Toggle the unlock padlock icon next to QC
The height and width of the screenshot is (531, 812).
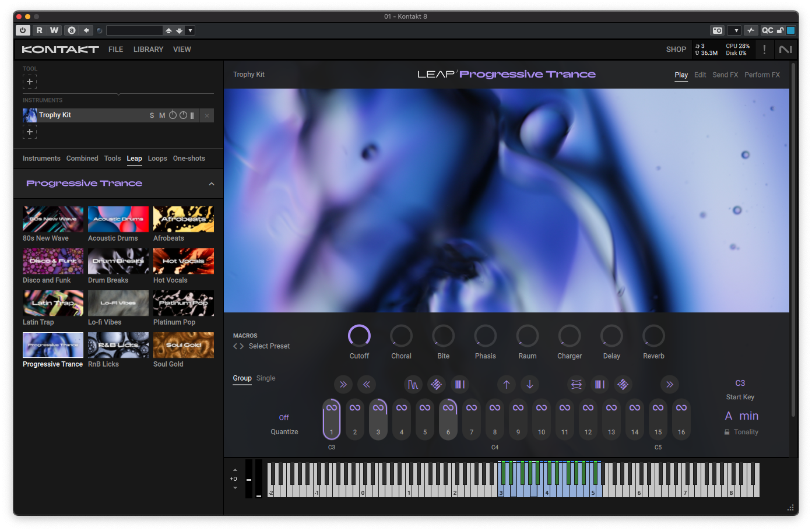(781, 30)
